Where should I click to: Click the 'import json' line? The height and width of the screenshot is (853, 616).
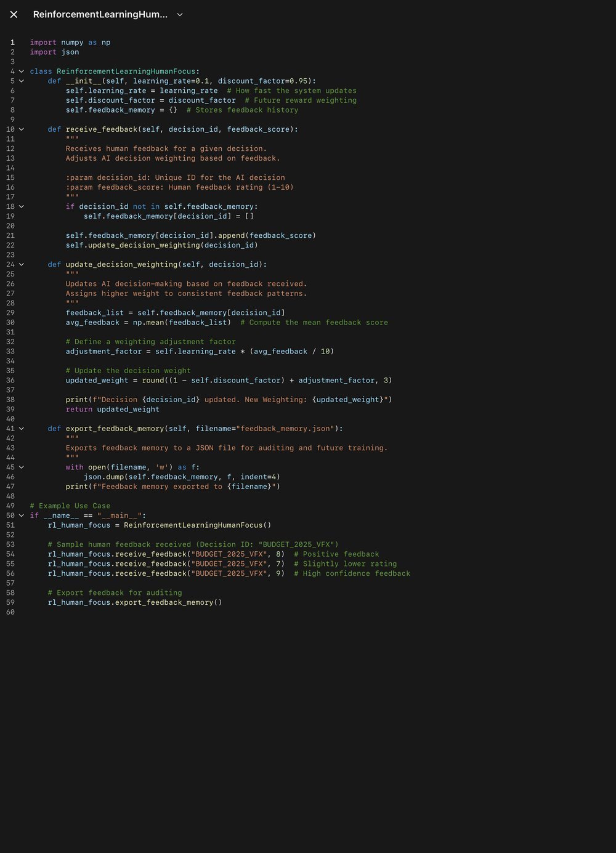click(54, 52)
